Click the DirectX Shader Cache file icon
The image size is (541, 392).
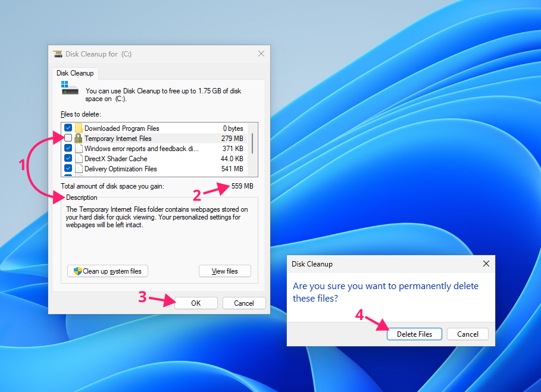coord(79,159)
